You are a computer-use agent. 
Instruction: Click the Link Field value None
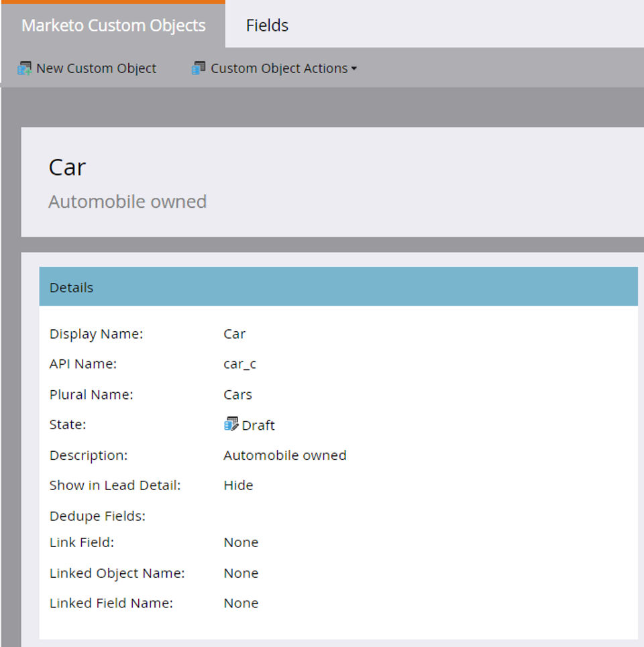click(x=241, y=542)
